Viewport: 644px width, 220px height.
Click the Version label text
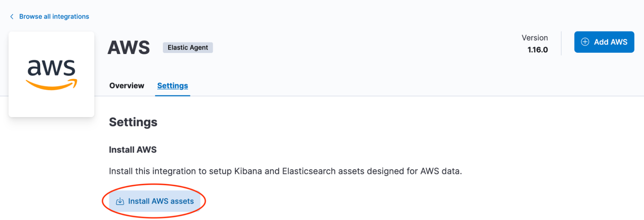(x=534, y=38)
